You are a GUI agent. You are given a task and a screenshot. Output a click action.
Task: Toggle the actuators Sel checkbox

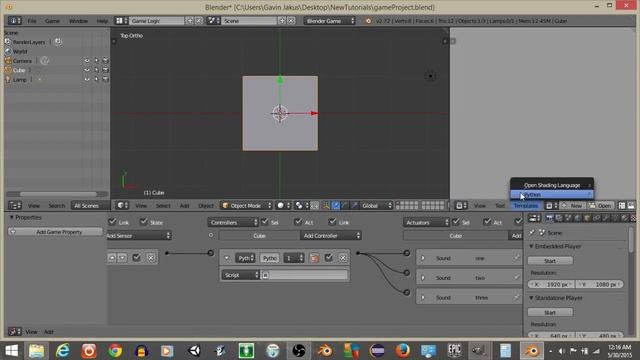point(456,222)
